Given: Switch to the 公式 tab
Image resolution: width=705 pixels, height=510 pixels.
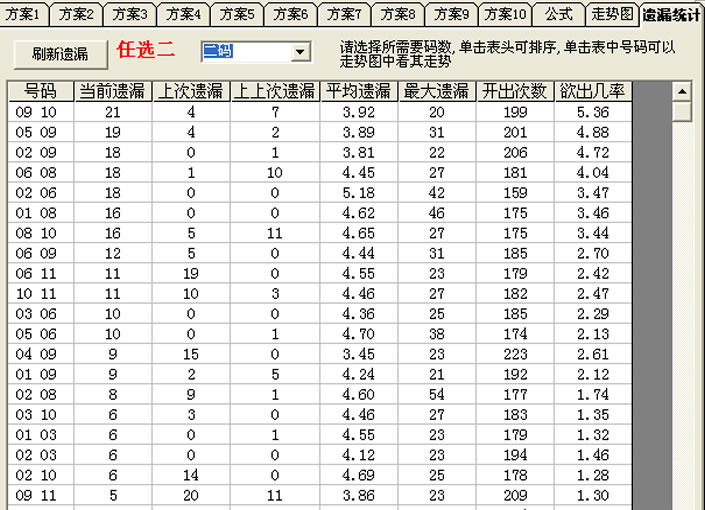Looking at the screenshot, I should tap(558, 14).
